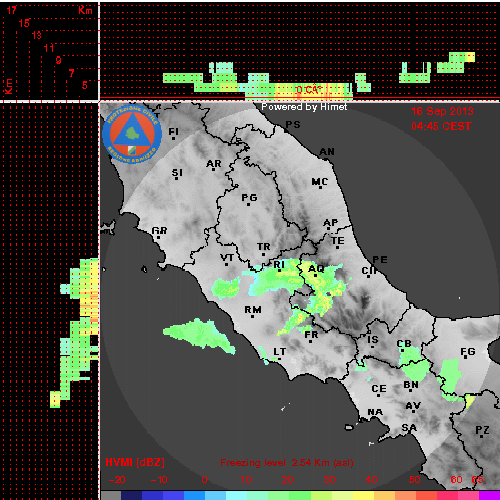Click the purple 65 dBZ color swatch
500x500 pixels.
489,495
